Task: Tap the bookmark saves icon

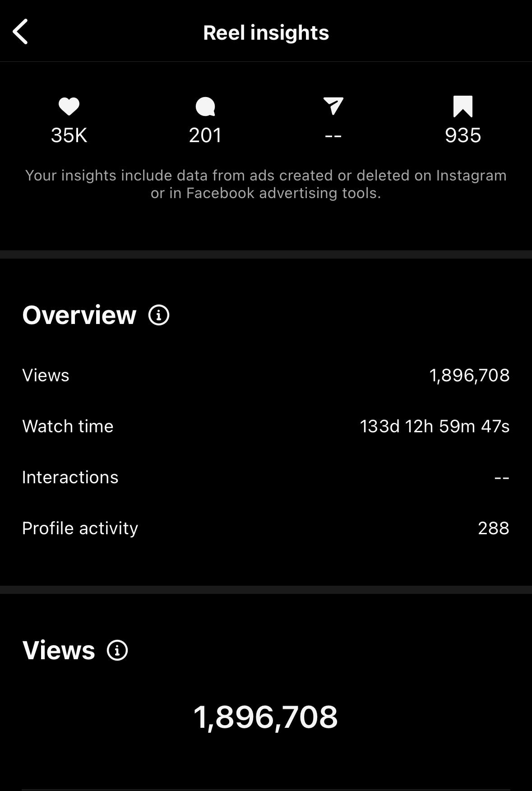Action: [463, 106]
